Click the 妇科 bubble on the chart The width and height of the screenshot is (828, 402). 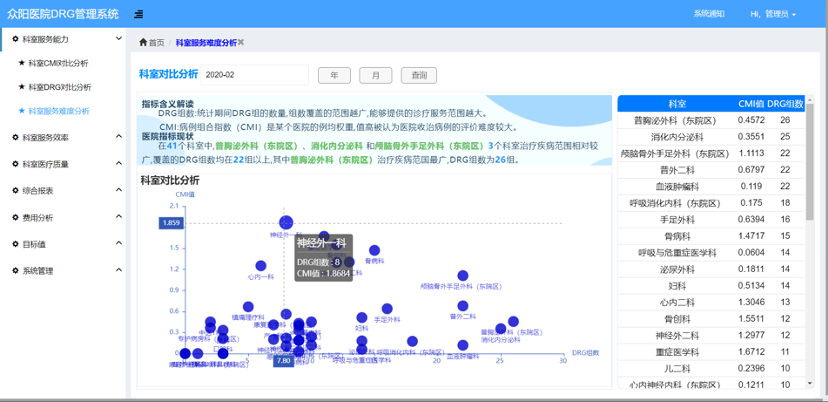(x=362, y=317)
